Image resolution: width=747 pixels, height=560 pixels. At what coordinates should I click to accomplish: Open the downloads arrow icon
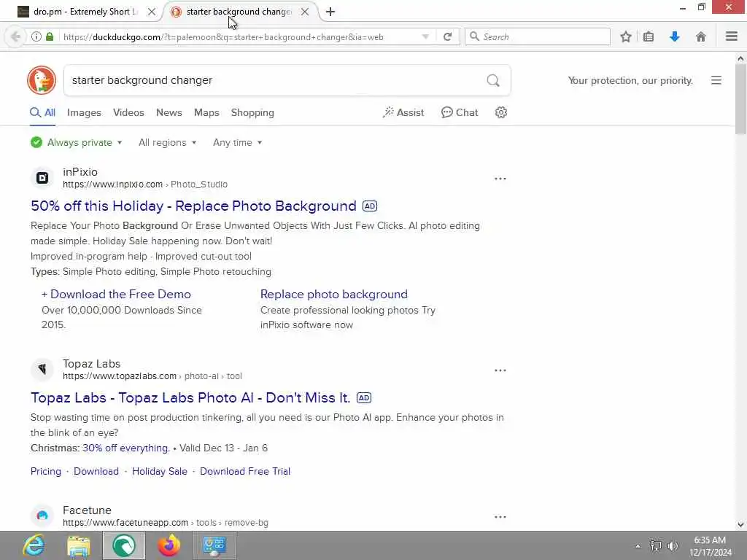click(x=675, y=36)
